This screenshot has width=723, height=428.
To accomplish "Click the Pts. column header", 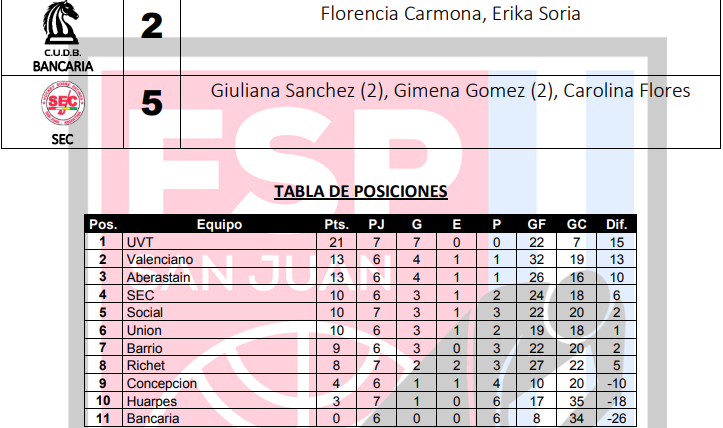I will point(337,224).
